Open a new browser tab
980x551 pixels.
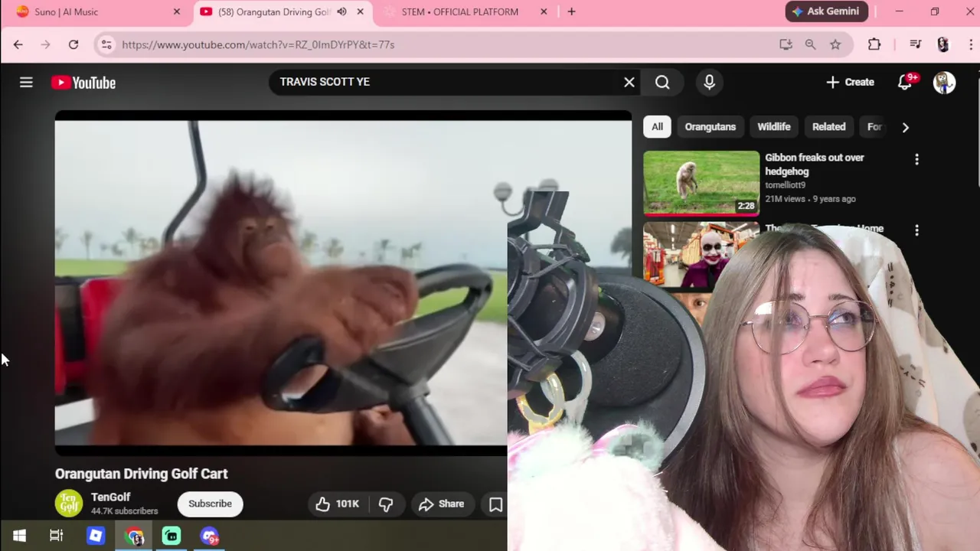click(x=571, y=11)
